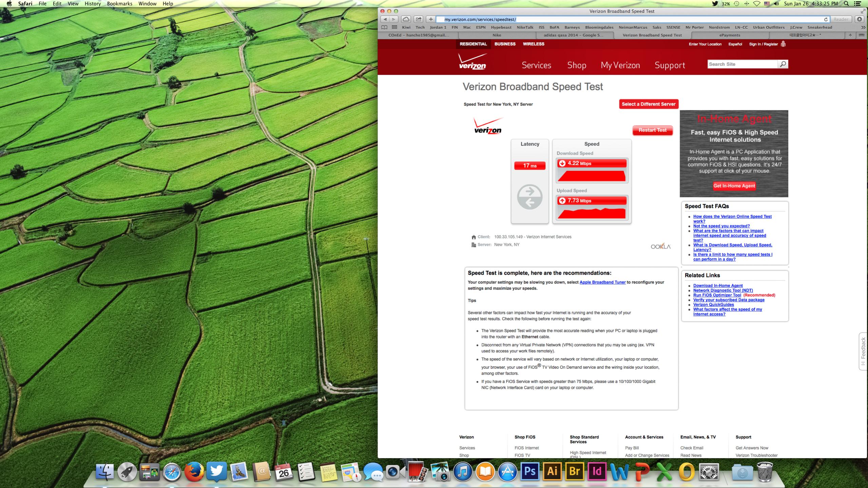The image size is (868, 488).
Task: Click the Safari address bar
Action: click(x=633, y=19)
